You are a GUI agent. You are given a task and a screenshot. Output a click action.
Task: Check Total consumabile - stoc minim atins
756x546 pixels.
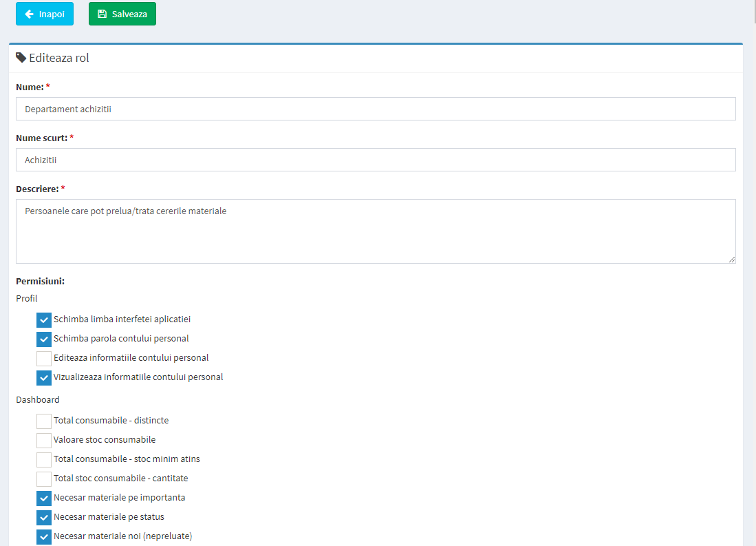tap(44, 459)
